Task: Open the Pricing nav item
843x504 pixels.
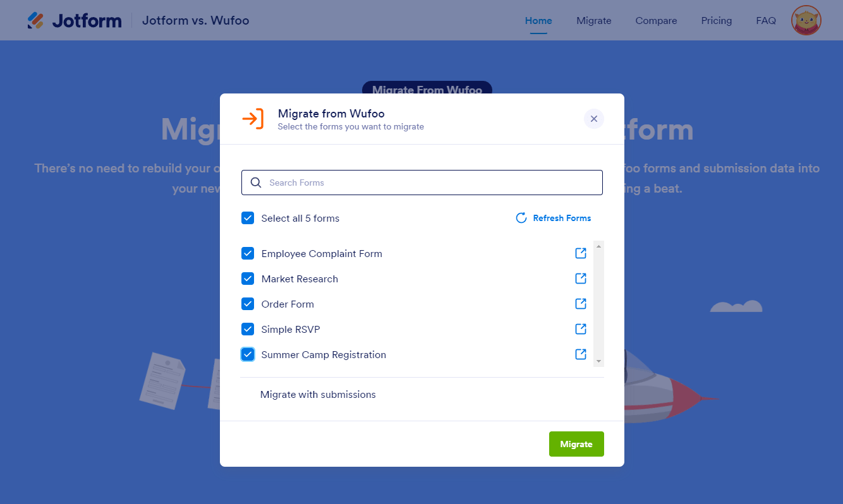Action: click(717, 21)
